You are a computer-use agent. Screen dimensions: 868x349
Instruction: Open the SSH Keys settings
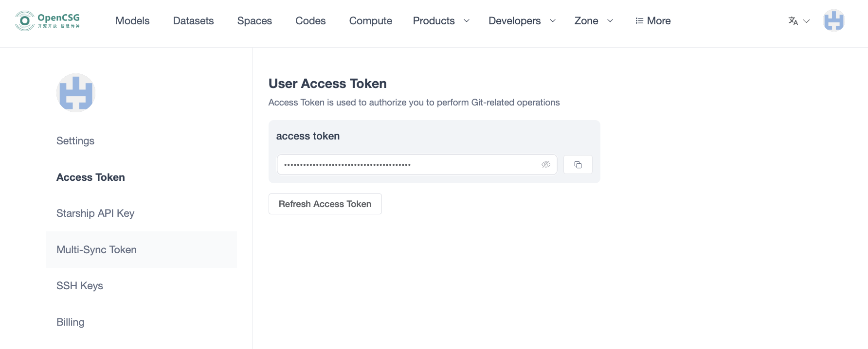[x=79, y=285]
